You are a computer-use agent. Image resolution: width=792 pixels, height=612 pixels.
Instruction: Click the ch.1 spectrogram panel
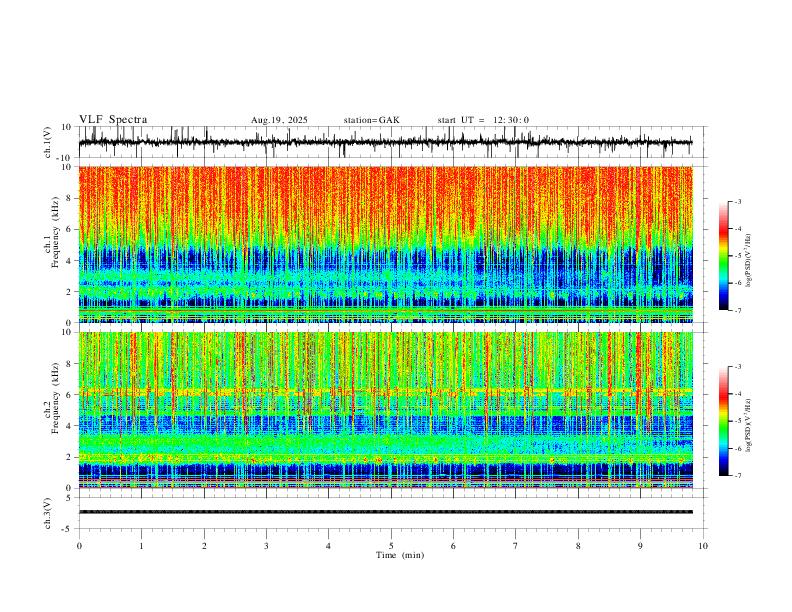tap(385, 244)
